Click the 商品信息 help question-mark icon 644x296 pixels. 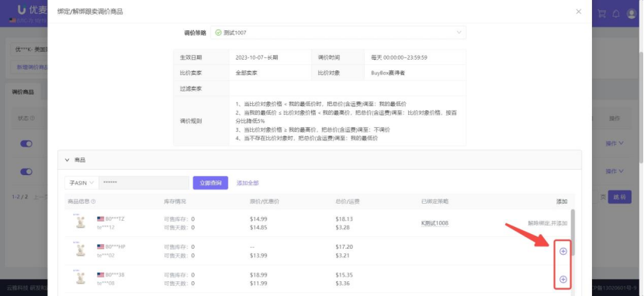[93, 201]
